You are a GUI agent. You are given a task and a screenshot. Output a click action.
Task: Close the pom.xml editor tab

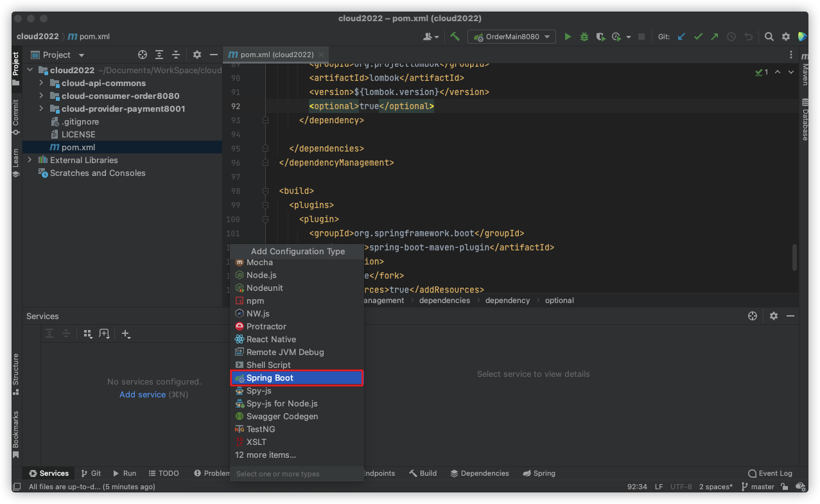pyautogui.click(x=321, y=55)
